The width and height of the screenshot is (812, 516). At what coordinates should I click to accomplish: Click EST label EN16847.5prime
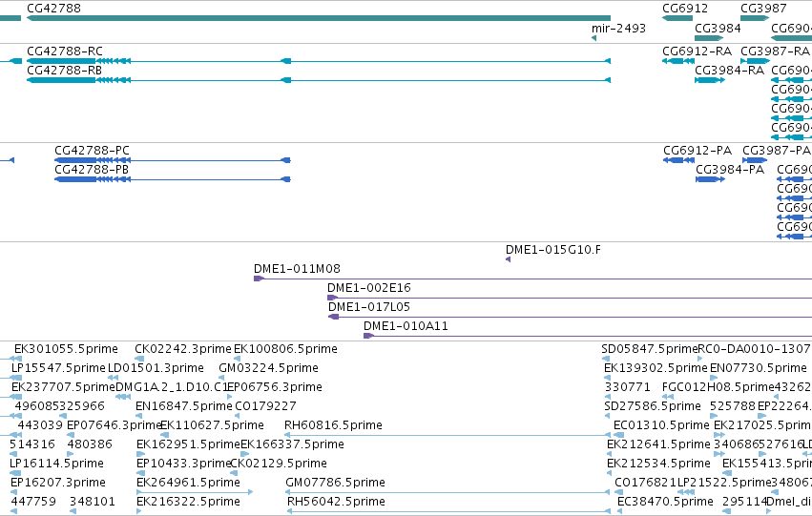tap(184, 406)
